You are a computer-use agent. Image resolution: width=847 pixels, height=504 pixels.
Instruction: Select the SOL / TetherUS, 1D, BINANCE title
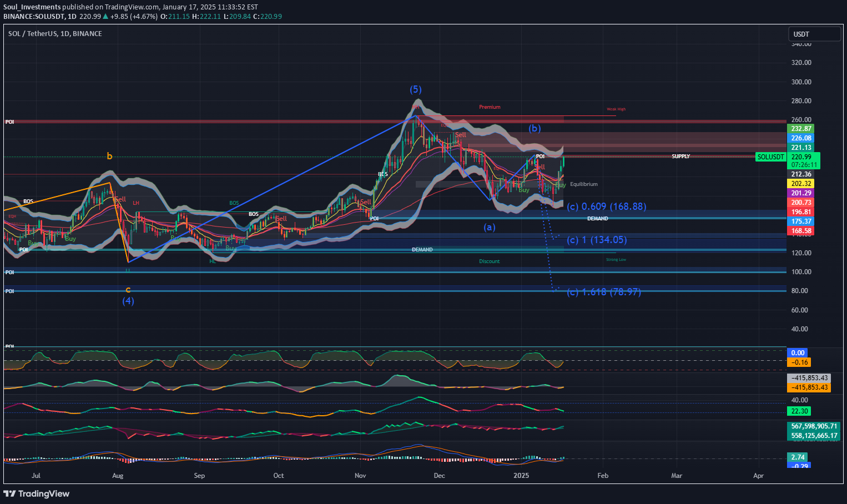coord(55,34)
